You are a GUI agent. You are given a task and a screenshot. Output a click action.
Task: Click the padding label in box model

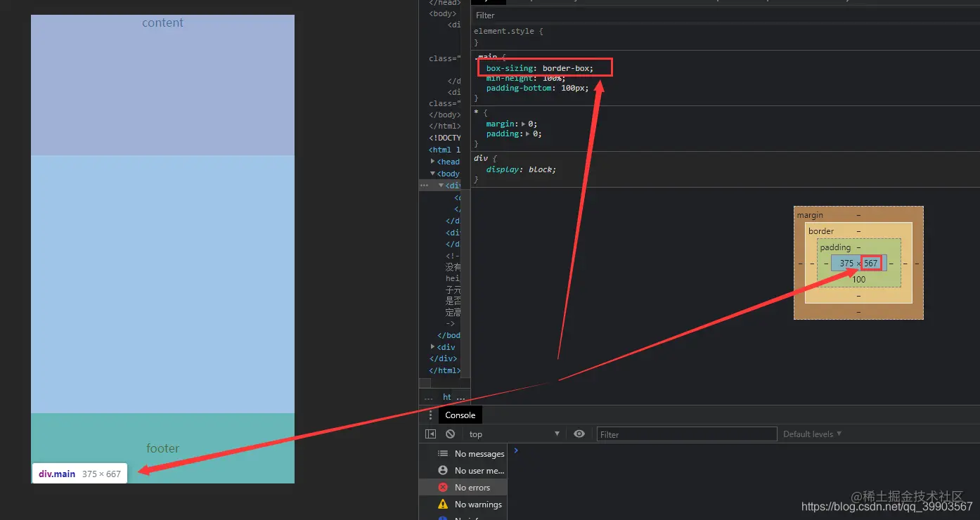click(835, 247)
